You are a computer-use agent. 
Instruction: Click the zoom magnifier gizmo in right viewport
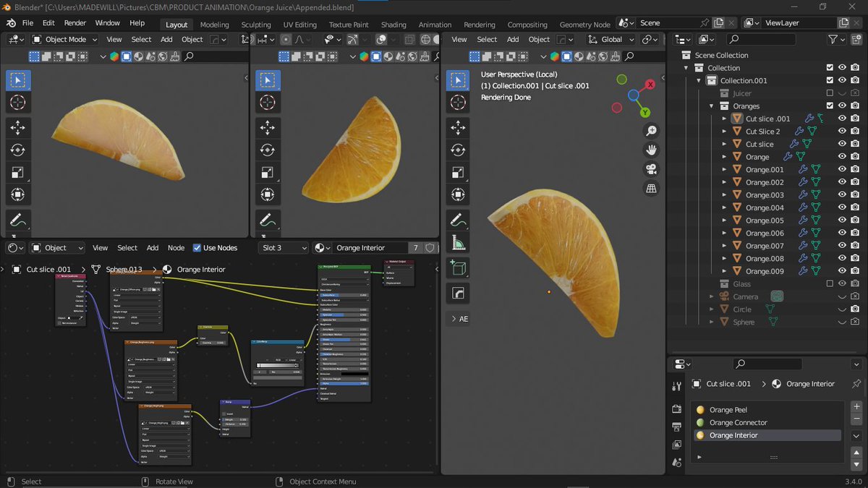pos(651,131)
